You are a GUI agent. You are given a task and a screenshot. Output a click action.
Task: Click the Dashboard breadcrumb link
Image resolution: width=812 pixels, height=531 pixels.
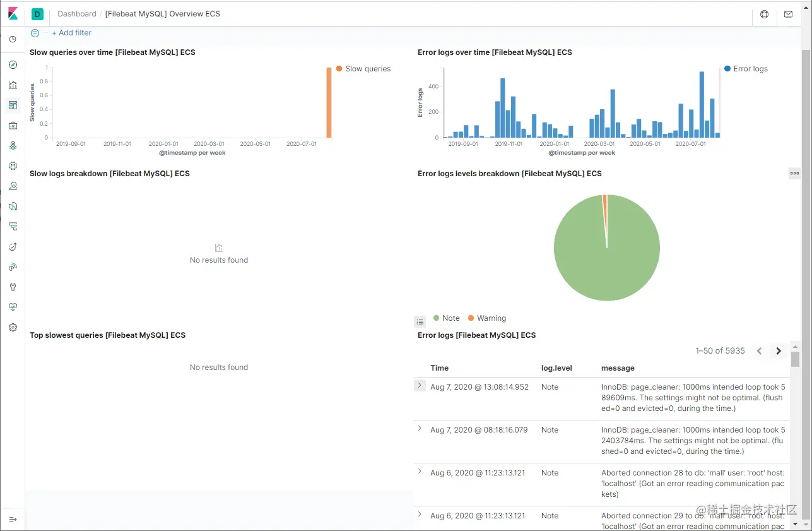click(77, 14)
